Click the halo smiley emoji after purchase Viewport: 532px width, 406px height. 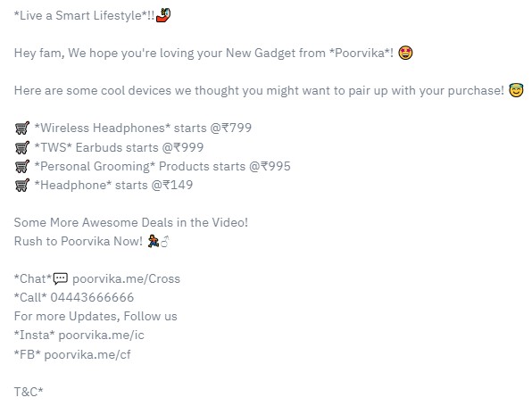coord(516,90)
